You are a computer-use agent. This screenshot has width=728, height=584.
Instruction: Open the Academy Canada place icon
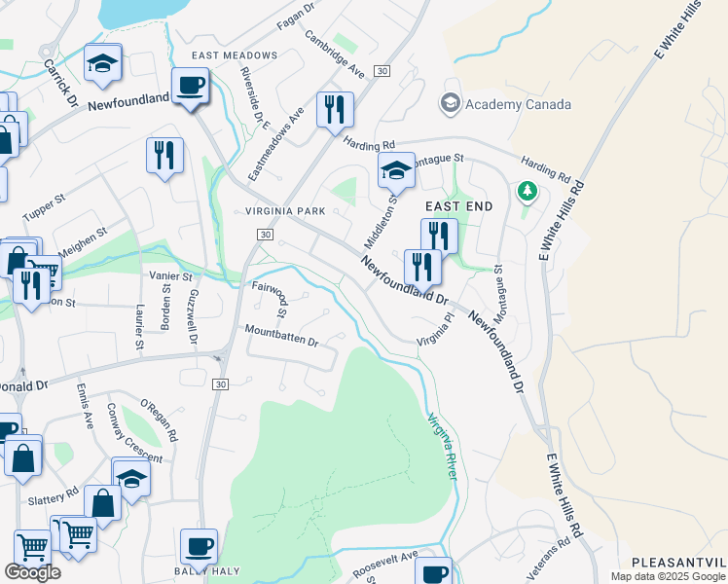[x=450, y=104]
